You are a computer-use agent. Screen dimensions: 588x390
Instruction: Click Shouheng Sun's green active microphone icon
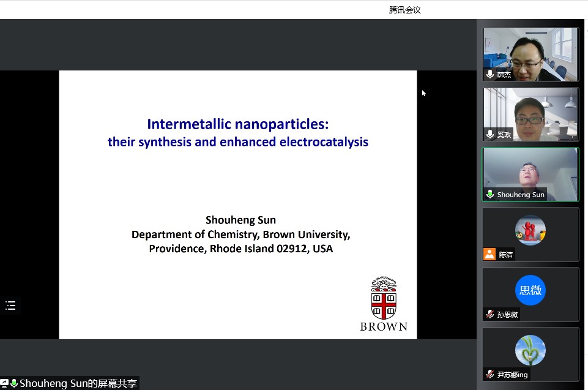pyautogui.click(x=489, y=194)
